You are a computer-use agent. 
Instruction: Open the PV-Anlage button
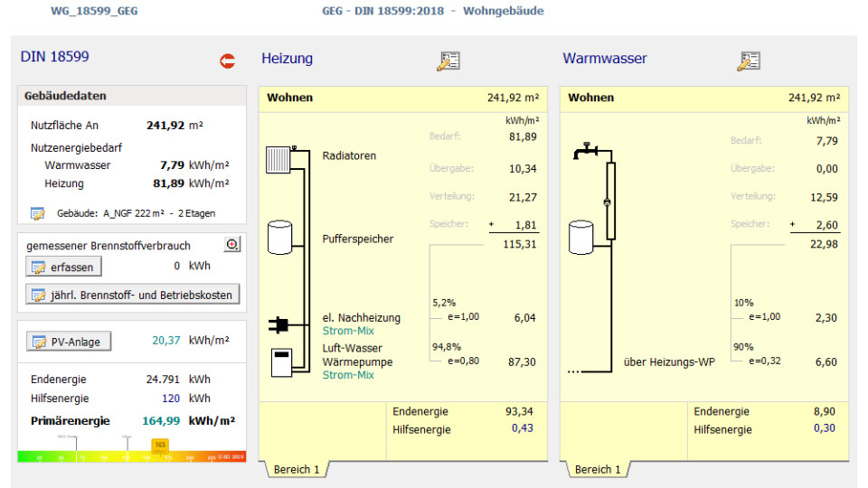point(69,342)
